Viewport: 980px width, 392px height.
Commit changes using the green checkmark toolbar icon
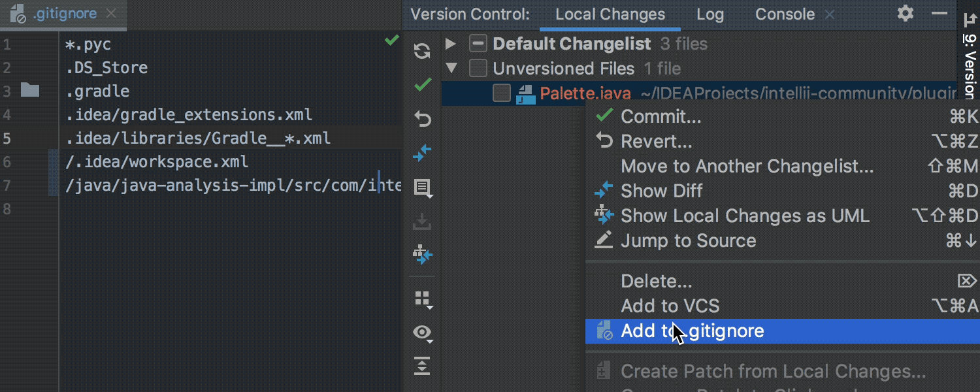pyautogui.click(x=423, y=84)
